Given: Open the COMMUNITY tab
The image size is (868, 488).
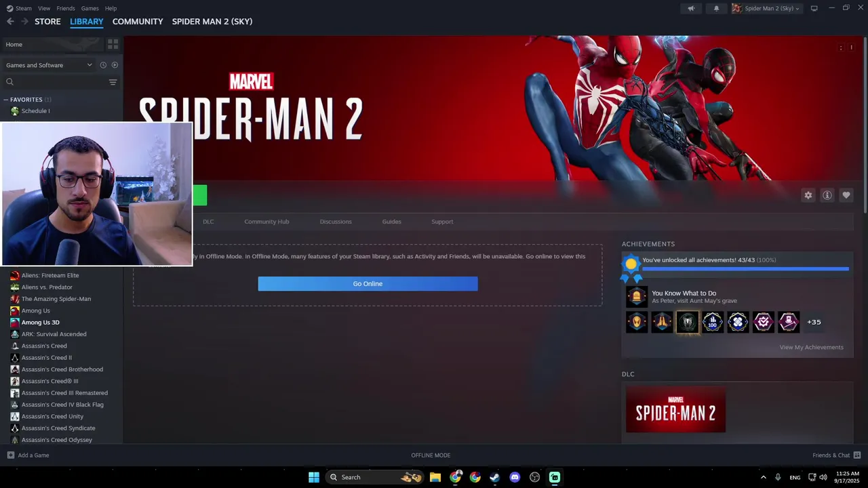Looking at the screenshot, I should [138, 22].
